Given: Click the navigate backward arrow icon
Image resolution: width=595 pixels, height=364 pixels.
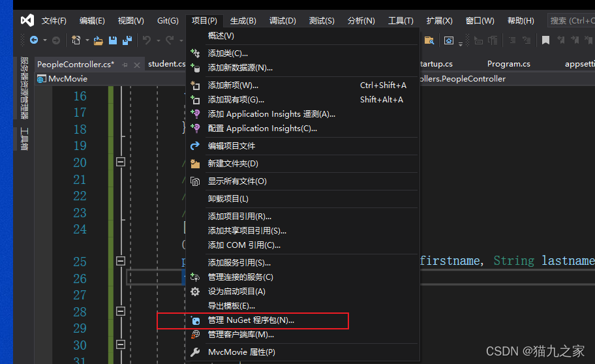Looking at the screenshot, I should pos(34,40).
